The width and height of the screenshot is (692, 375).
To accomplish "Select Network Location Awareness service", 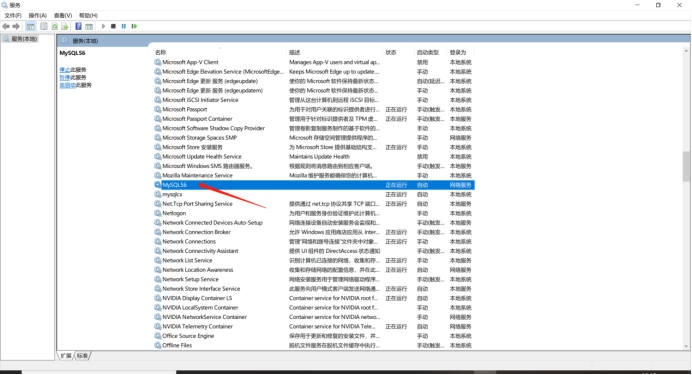I will (198, 270).
